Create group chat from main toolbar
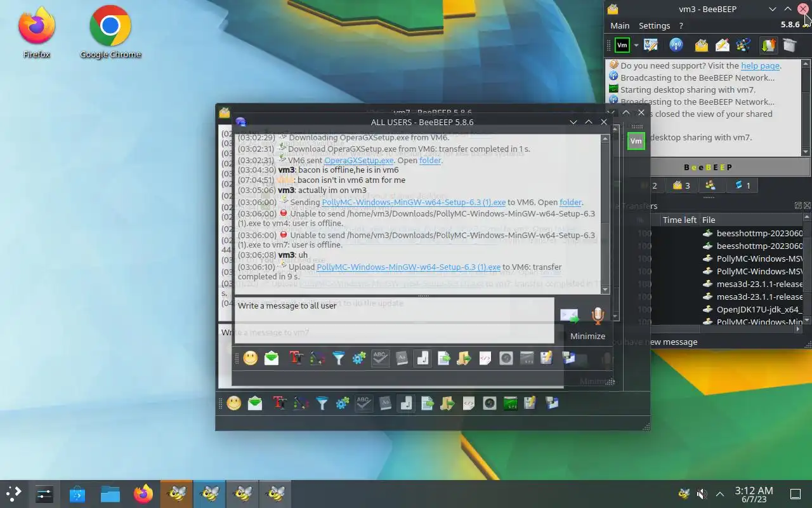This screenshot has width=812, height=508. pyautogui.click(x=743, y=45)
